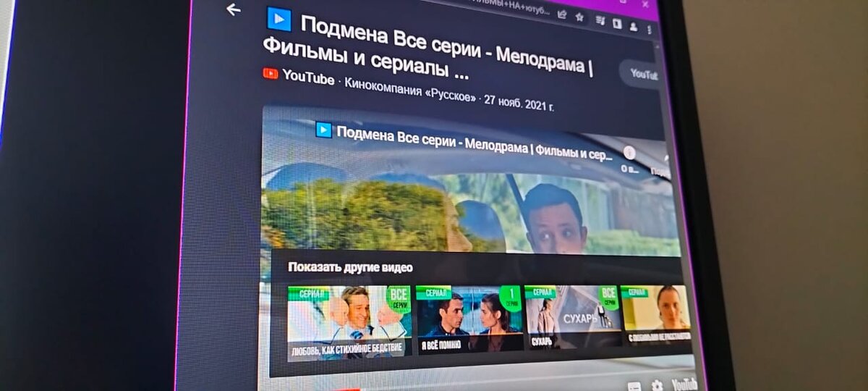Click the 'Показать другие видео' heading

coord(351,266)
